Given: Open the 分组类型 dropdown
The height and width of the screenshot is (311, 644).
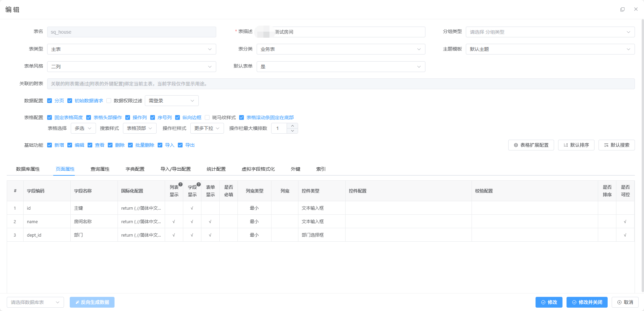Looking at the screenshot, I should coord(550,32).
